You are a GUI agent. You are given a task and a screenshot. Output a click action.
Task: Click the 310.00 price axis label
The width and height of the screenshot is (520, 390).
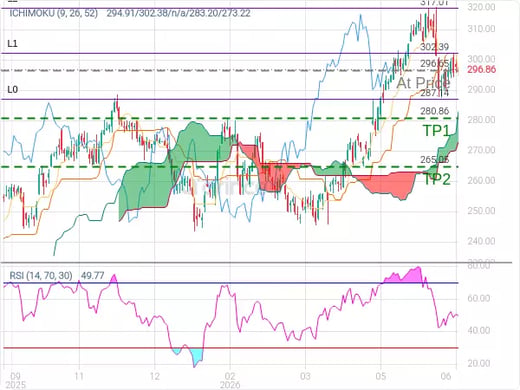click(481, 29)
